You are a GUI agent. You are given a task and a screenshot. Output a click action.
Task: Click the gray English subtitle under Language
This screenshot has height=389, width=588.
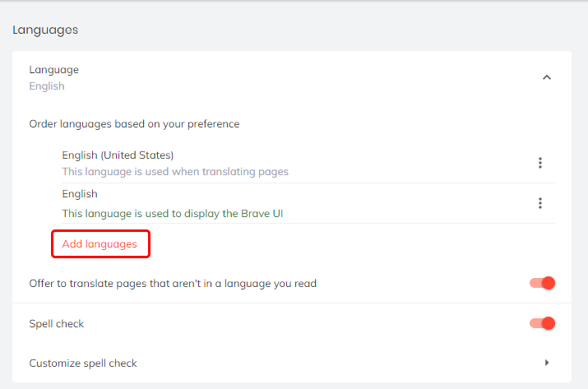click(47, 86)
